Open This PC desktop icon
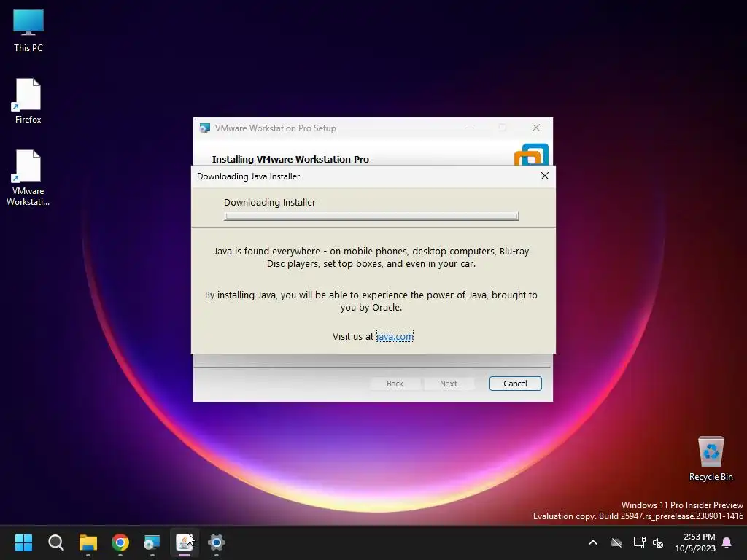The width and height of the screenshot is (747, 560). click(x=28, y=31)
